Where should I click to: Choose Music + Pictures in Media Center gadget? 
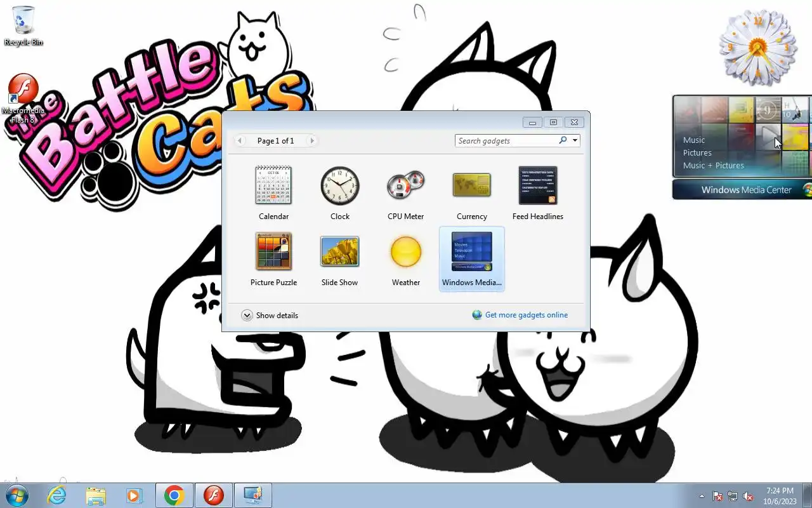point(714,166)
